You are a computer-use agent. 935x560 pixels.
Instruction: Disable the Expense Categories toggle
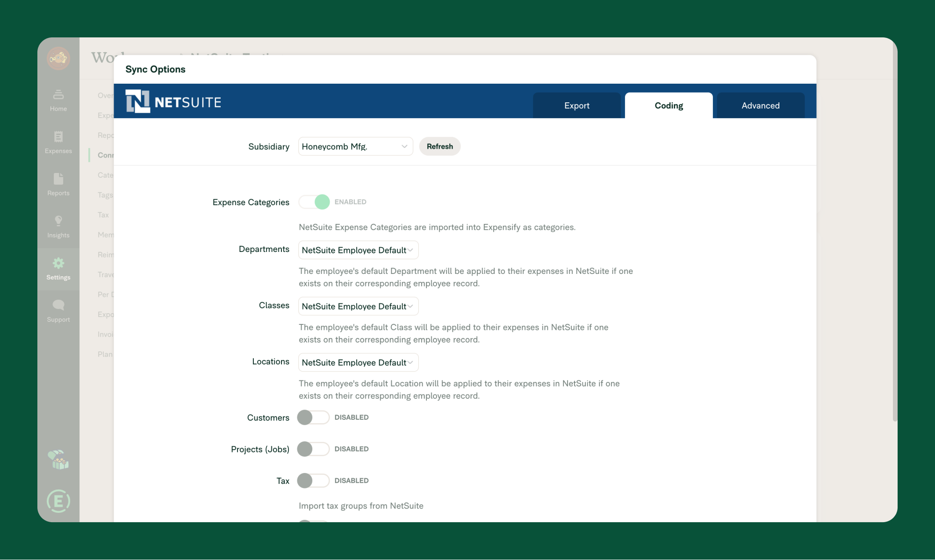314,202
